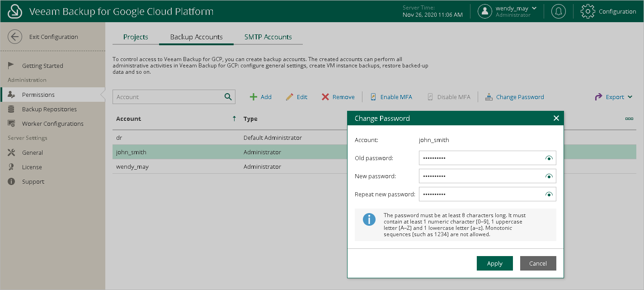Click the Enable MFA toolbar icon
Screen dimensions: 644x290
[x=373, y=97]
